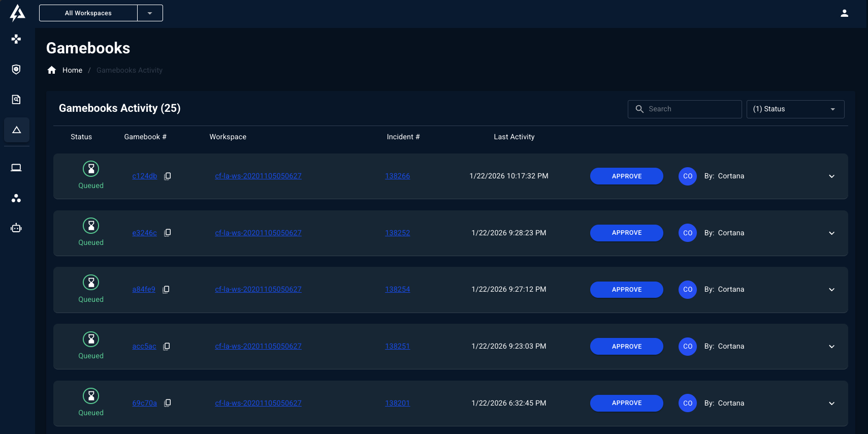868x434 pixels.
Task: Open incident 138252
Action: [398, 233]
